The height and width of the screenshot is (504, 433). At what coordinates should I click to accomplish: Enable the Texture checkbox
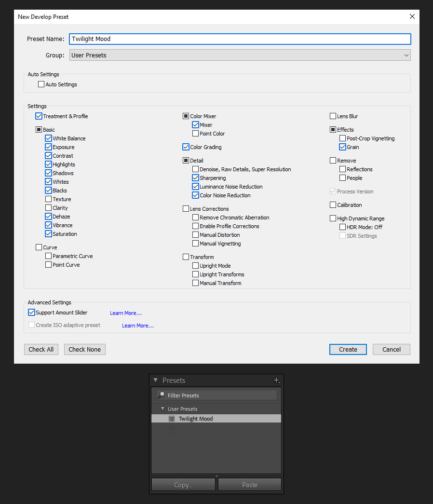49,199
